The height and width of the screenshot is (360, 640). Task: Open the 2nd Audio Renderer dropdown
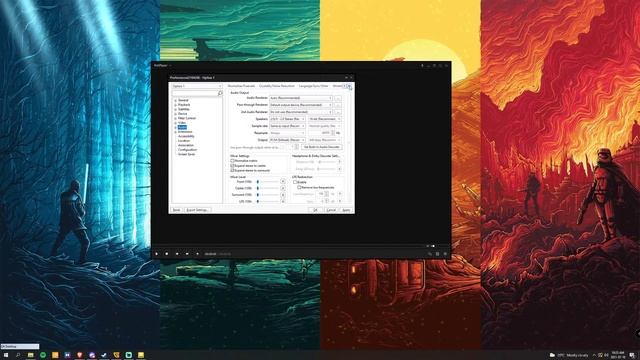click(301, 112)
